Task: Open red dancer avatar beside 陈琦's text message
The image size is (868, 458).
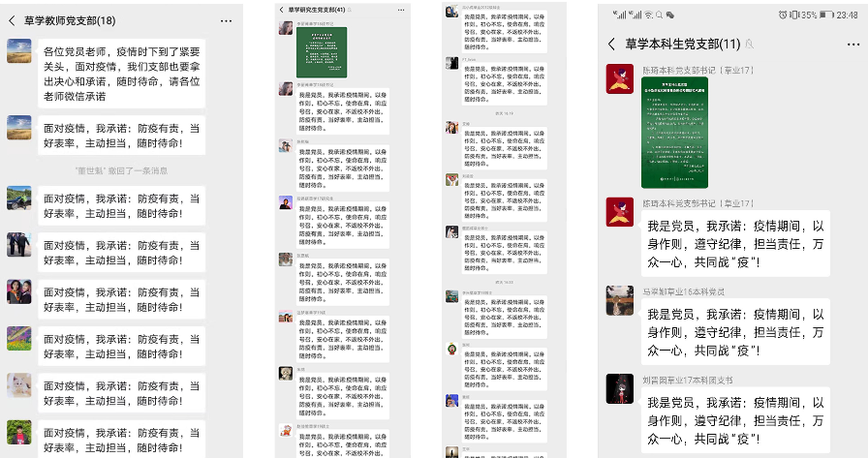Action: coord(620,212)
